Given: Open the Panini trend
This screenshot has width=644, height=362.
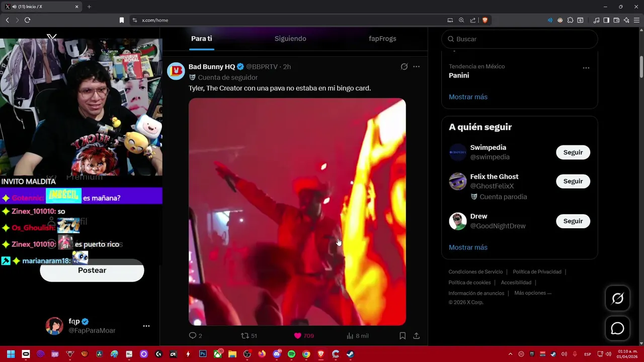Looking at the screenshot, I should click(459, 75).
